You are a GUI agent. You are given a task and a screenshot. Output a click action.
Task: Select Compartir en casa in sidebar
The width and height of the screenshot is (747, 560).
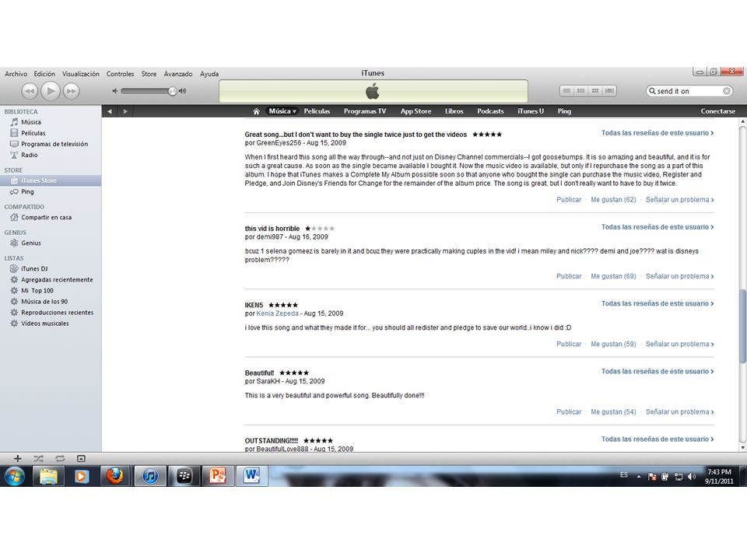(x=51, y=217)
